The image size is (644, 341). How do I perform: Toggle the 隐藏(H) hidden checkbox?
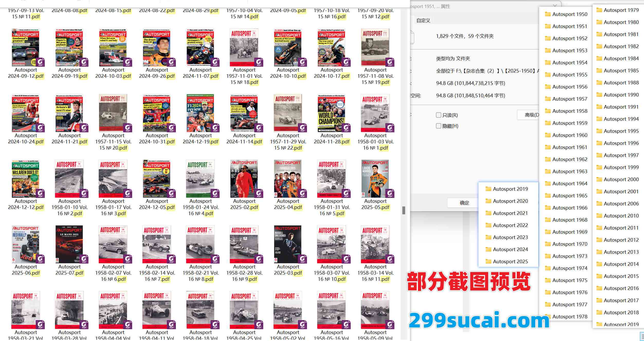[439, 126]
